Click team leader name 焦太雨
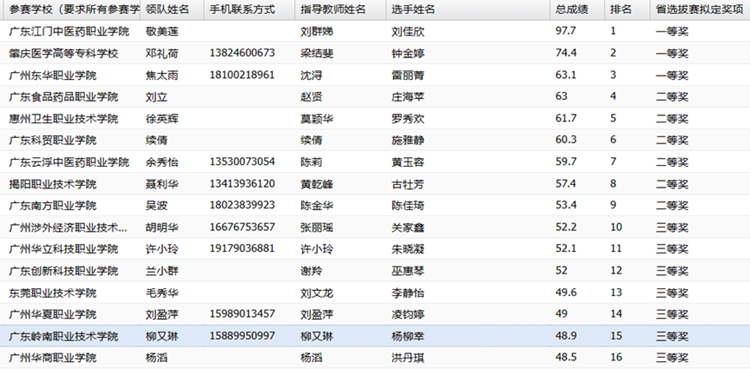 162,76
